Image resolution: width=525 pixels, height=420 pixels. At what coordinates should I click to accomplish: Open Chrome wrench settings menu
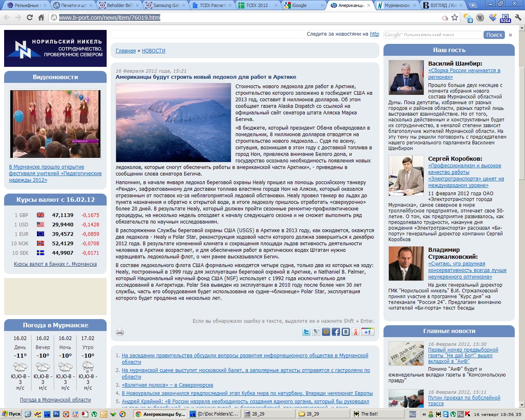click(518, 18)
